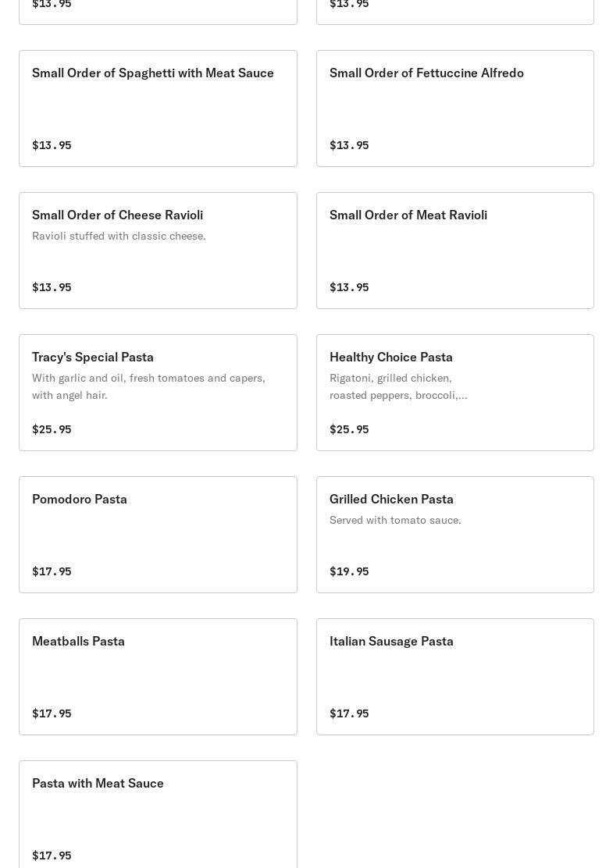The width and height of the screenshot is (613, 868).
Task: Click the $13.95 price under Meat Ravioli
Action: point(349,287)
